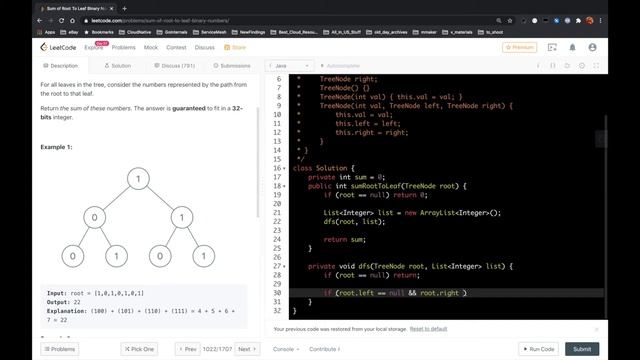Click the editor info icon
640x360 pixels.
coord(538,66)
